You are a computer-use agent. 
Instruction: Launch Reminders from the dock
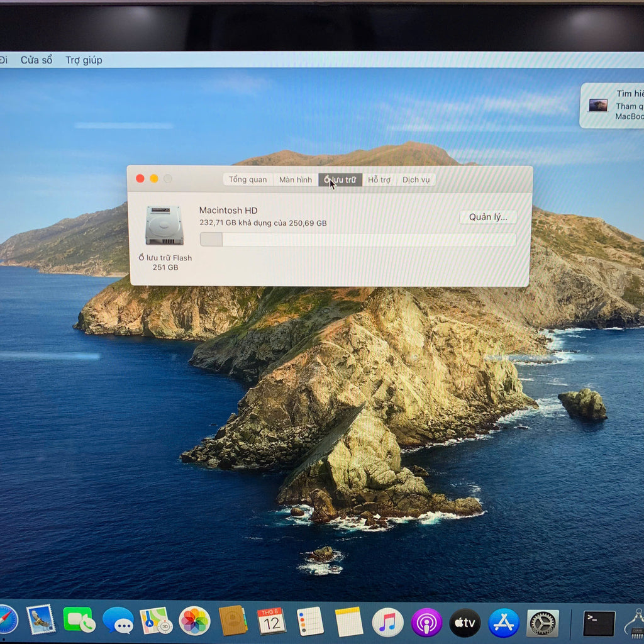click(x=310, y=621)
